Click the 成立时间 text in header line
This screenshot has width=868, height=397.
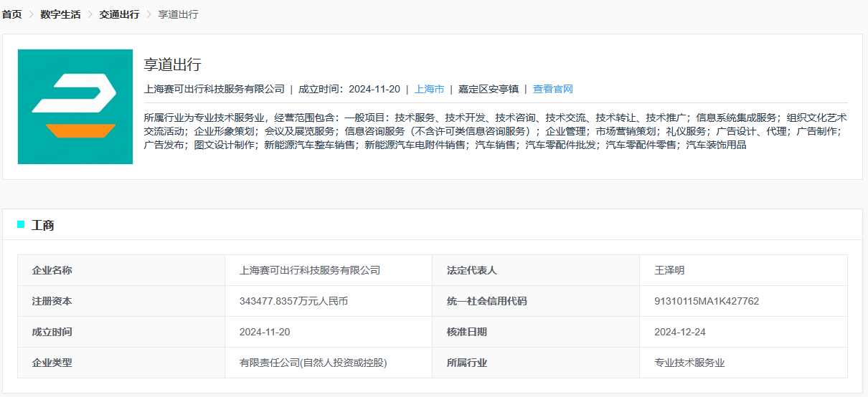(349, 90)
